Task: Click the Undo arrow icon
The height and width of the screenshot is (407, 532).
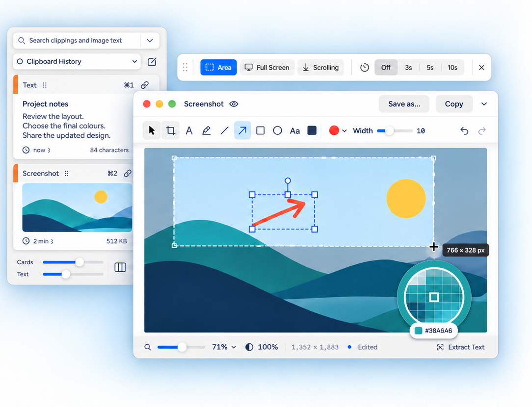Action: click(464, 131)
